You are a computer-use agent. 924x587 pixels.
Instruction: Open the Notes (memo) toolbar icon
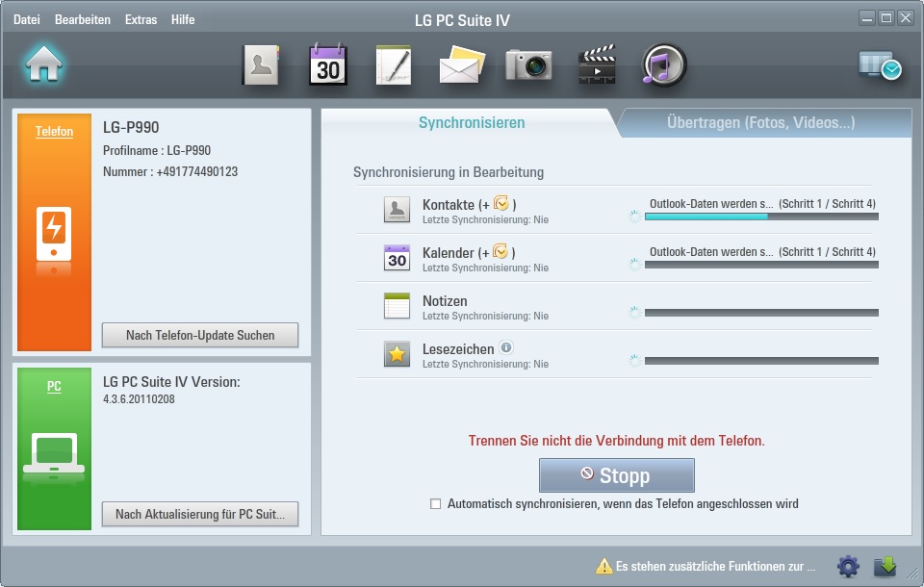(x=394, y=65)
